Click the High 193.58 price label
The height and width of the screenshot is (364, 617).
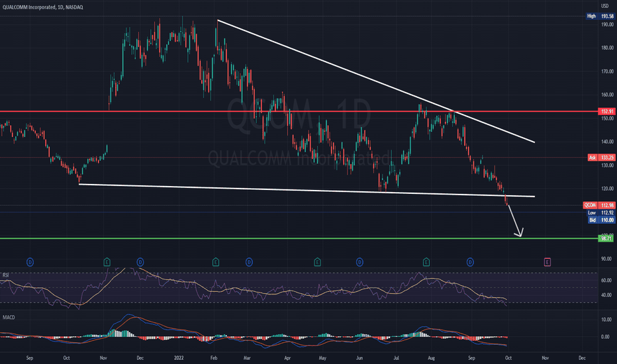coord(600,16)
